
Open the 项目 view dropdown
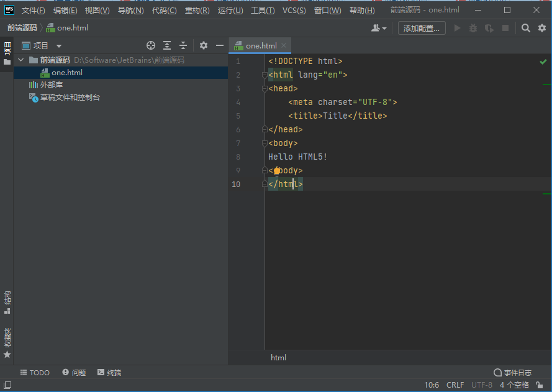tap(59, 46)
